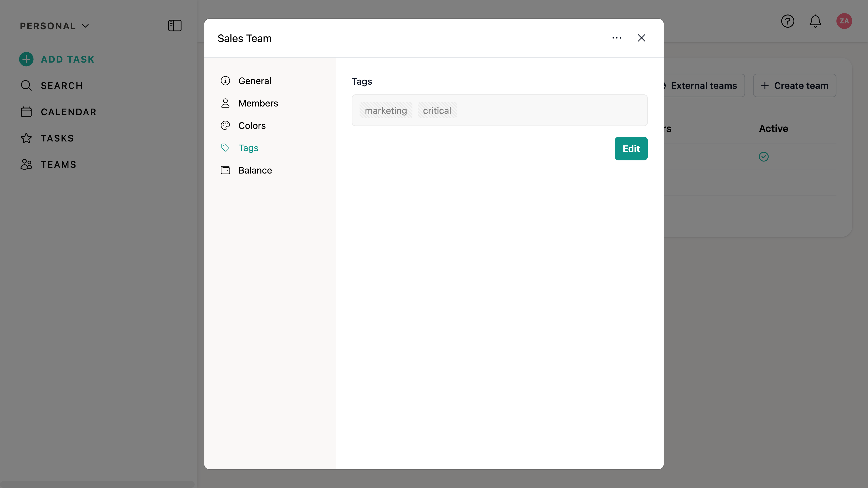Click the Active status checkmark

[764, 157]
